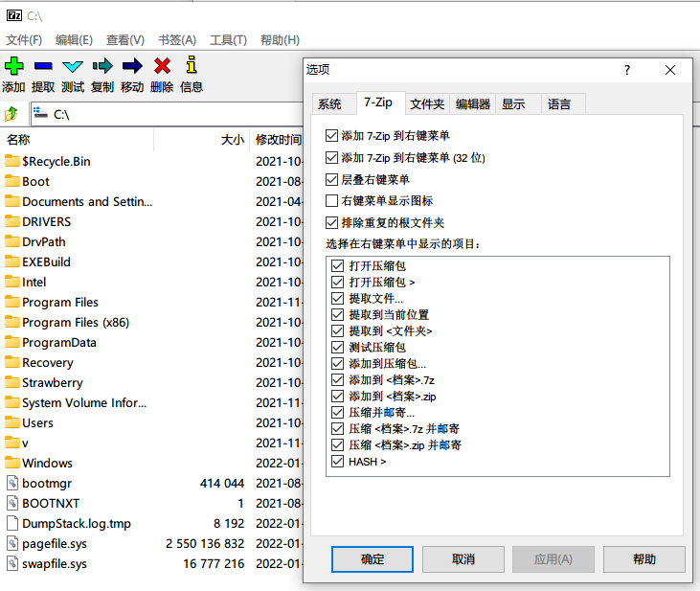Image resolution: width=700 pixels, height=591 pixels.
Task: Select the ProgramData folder row
Action: (x=153, y=342)
